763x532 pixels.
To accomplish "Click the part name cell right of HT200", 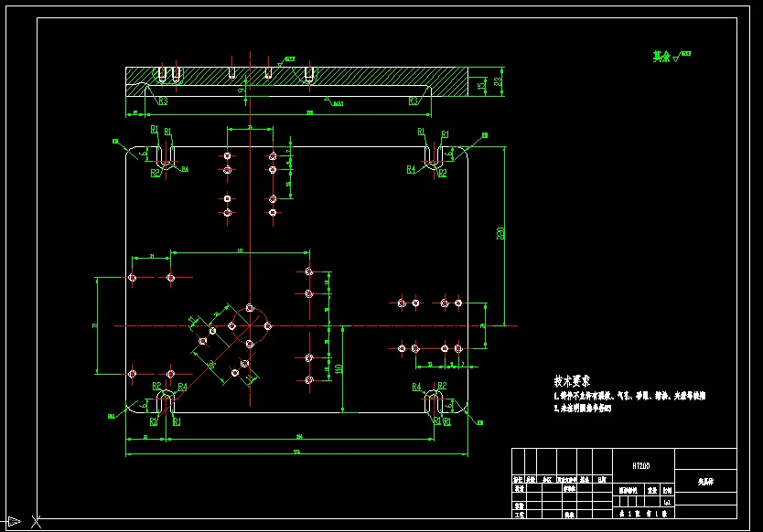I will click(705, 482).
